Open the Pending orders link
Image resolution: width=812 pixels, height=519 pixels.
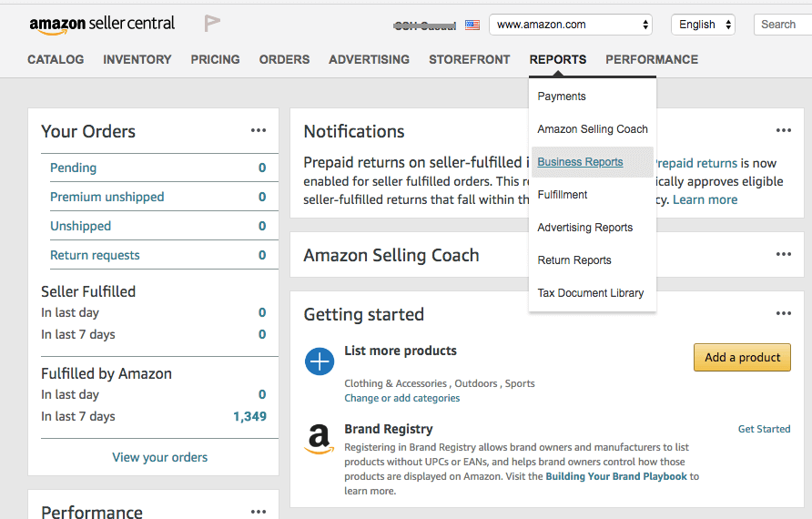coord(73,168)
